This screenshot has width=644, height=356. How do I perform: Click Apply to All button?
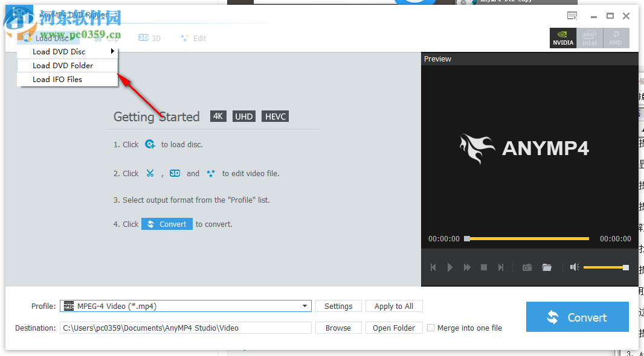pyautogui.click(x=394, y=306)
